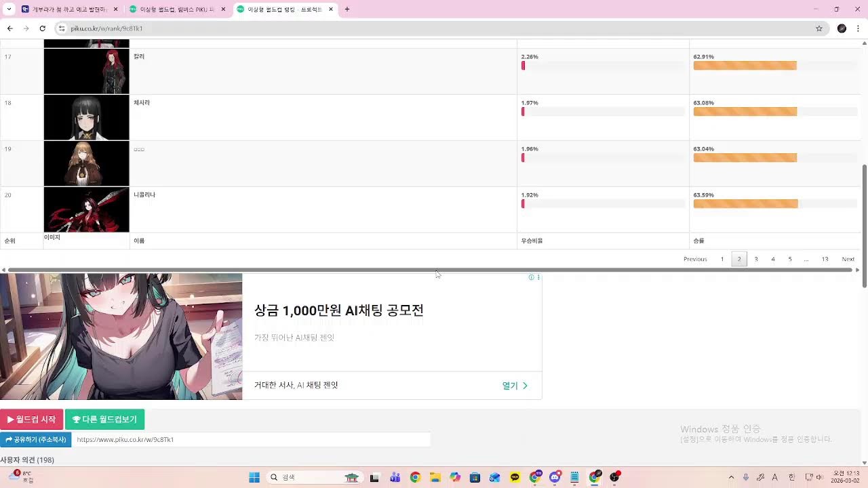Click the share URL text field
The height and width of the screenshot is (488, 868).
(251, 439)
